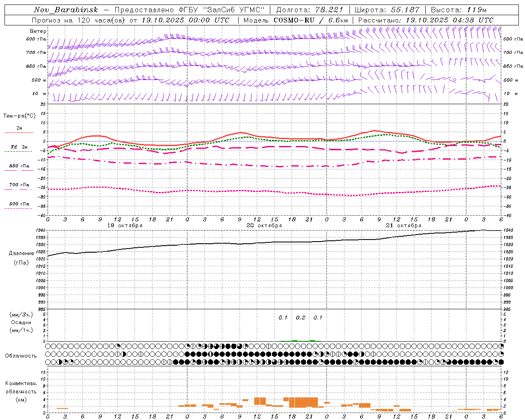
Task: Click the 20 октября date label
Action: click(x=264, y=226)
